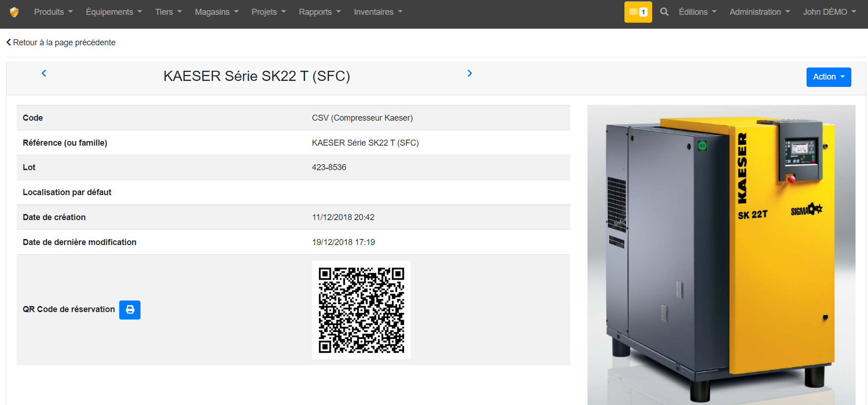
Task: Open the Projets menu
Action: (x=269, y=12)
